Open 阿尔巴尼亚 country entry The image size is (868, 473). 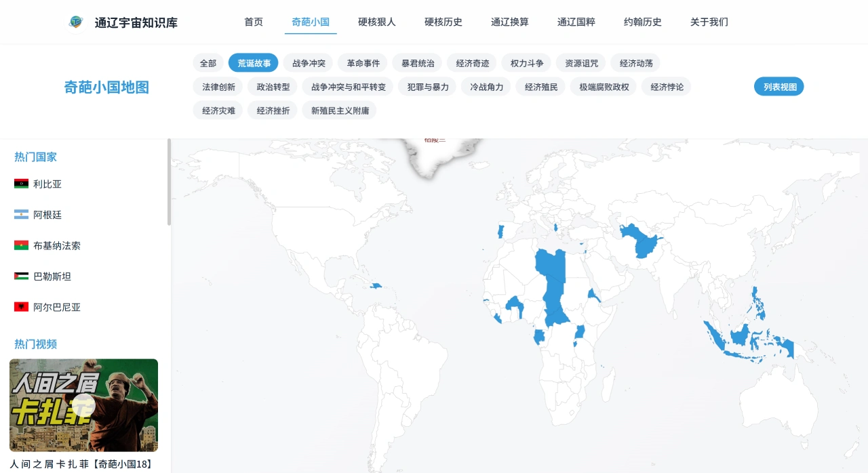[x=57, y=307]
